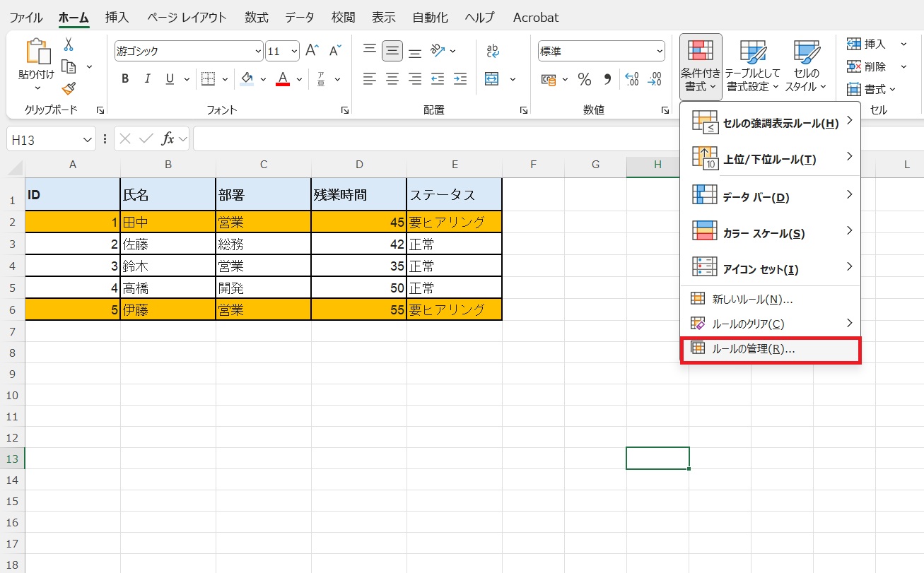Toggle middle vertical alignment button
The height and width of the screenshot is (573, 924).
click(x=392, y=51)
